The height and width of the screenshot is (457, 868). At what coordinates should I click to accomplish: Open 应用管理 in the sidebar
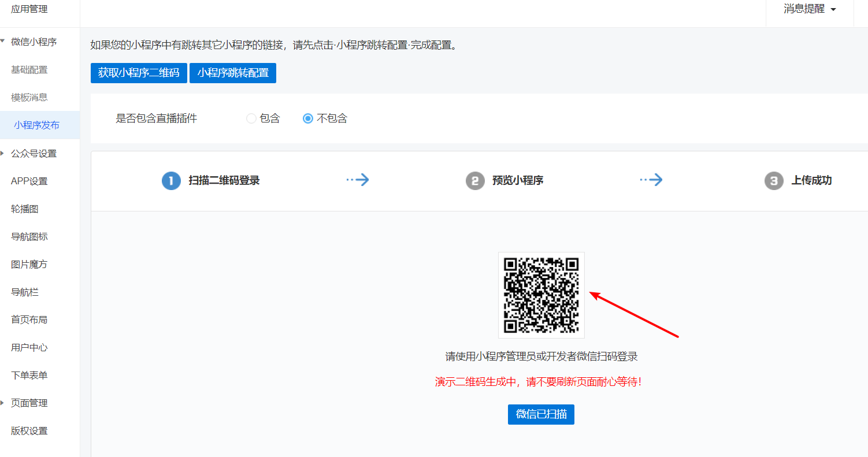click(x=29, y=9)
